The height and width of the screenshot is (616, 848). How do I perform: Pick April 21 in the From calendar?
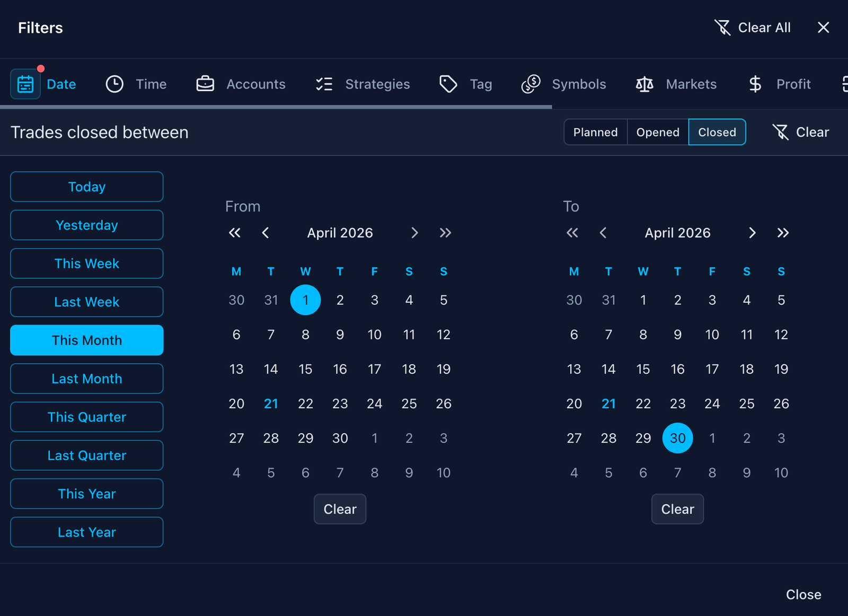tap(271, 403)
